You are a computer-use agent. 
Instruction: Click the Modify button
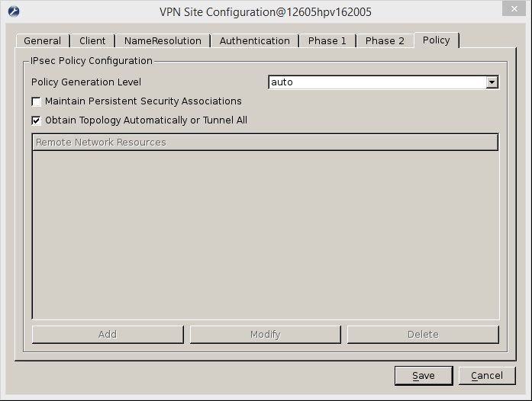265,335
